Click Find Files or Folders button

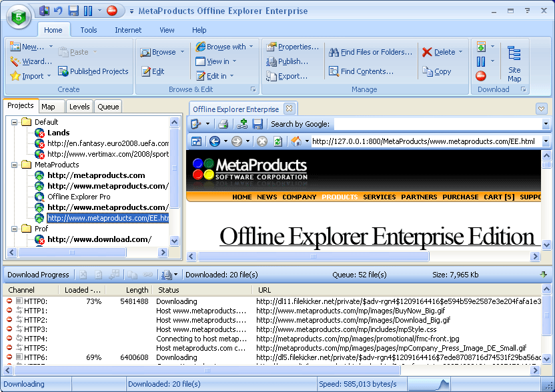(370, 52)
